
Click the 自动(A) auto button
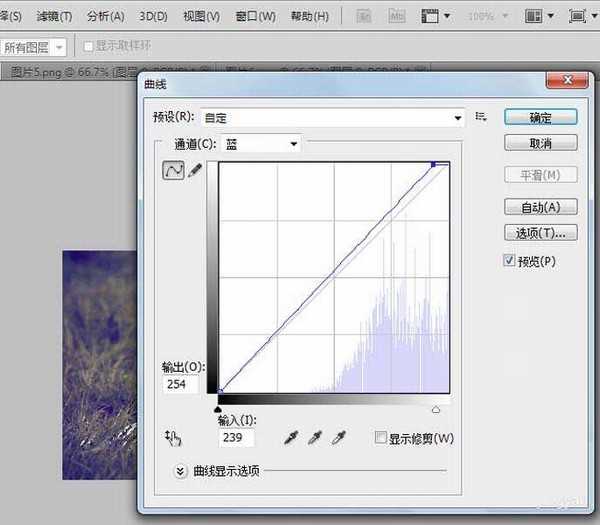(x=540, y=207)
